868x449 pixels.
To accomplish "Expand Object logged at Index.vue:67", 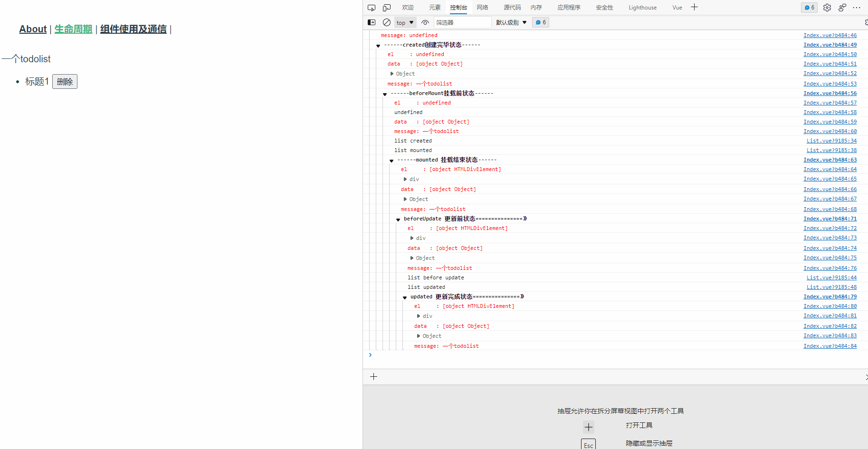I will pyautogui.click(x=406, y=199).
